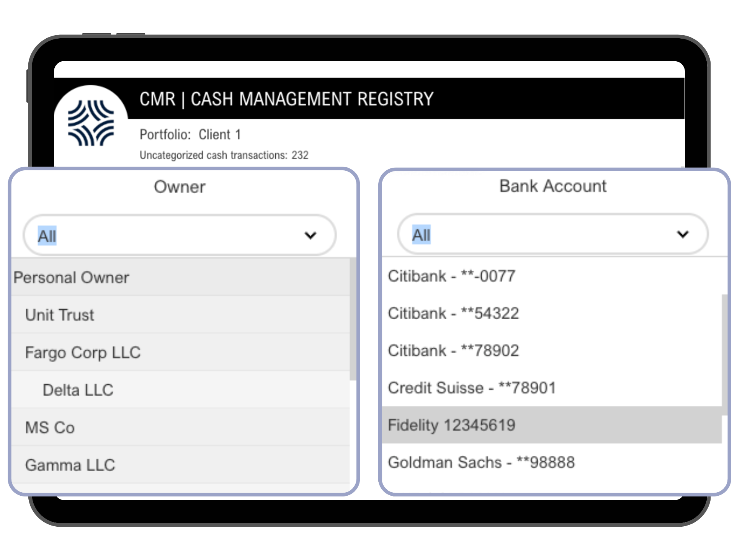Image resolution: width=737 pixels, height=560 pixels.
Task: Click All in the Bank Account field
Action: coord(421,235)
